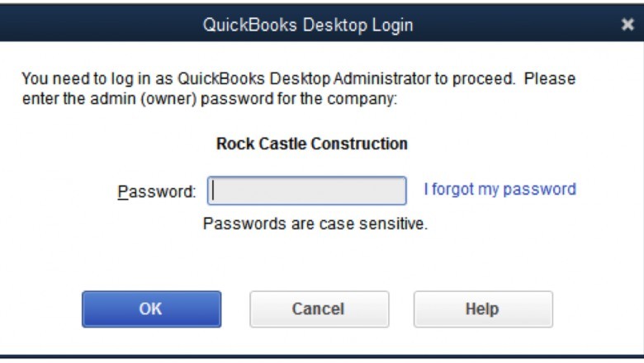
Task: Close the QuickBooks Desktop Login dialog
Action: (627, 25)
